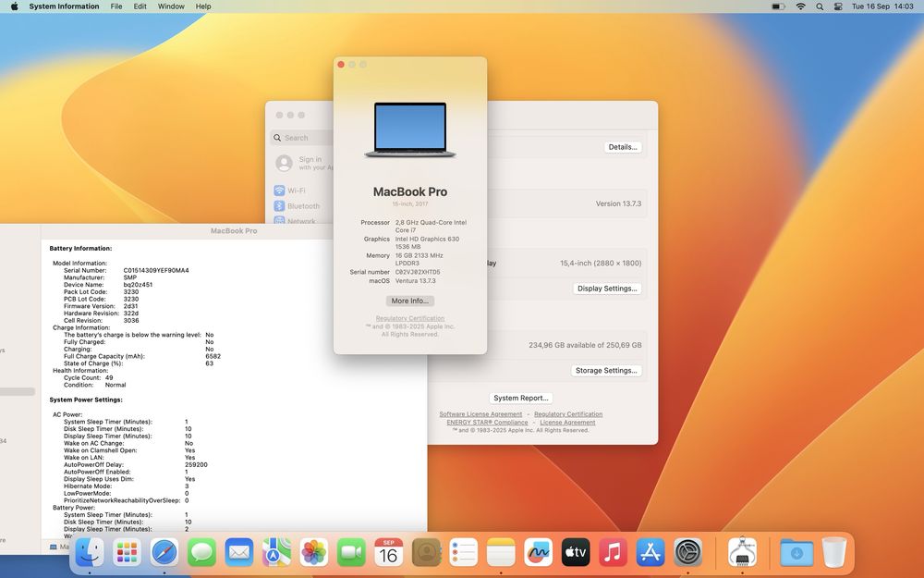Click battery serial number C01514309YEF90MA4
The image size is (924, 578).
coord(156,270)
